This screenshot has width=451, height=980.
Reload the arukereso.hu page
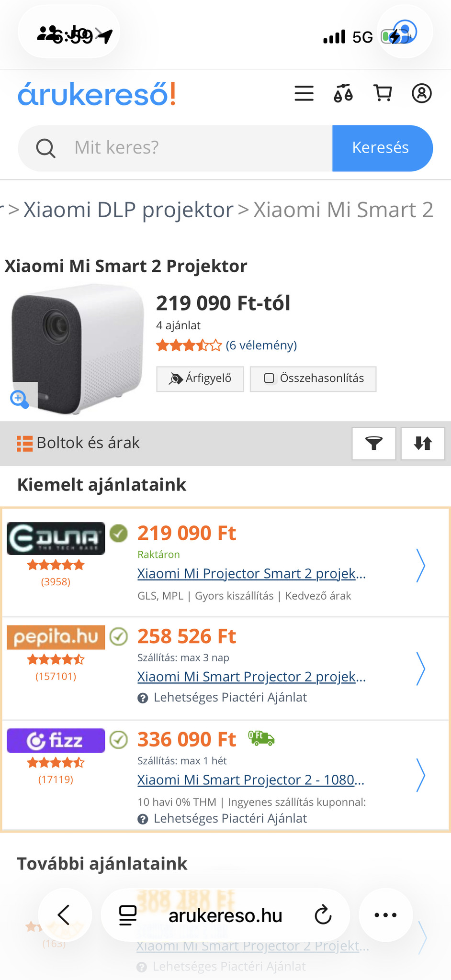(x=323, y=915)
